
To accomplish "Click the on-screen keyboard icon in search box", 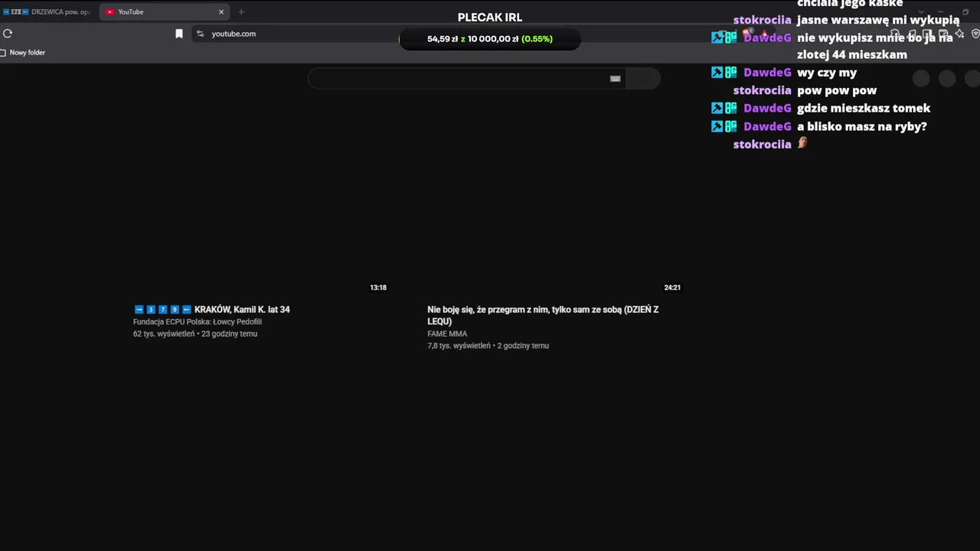I will click(615, 78).
